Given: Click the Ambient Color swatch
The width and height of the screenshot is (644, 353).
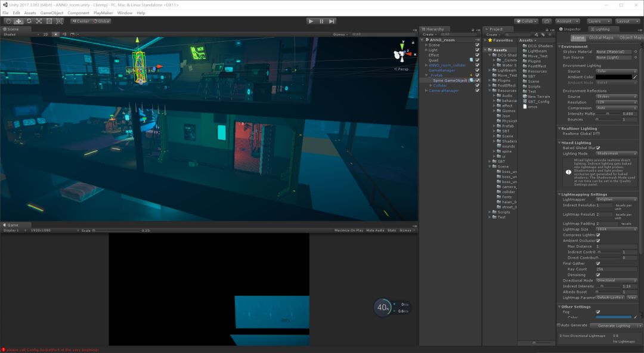Looking at the screenshot, I should tap(613, 77).
